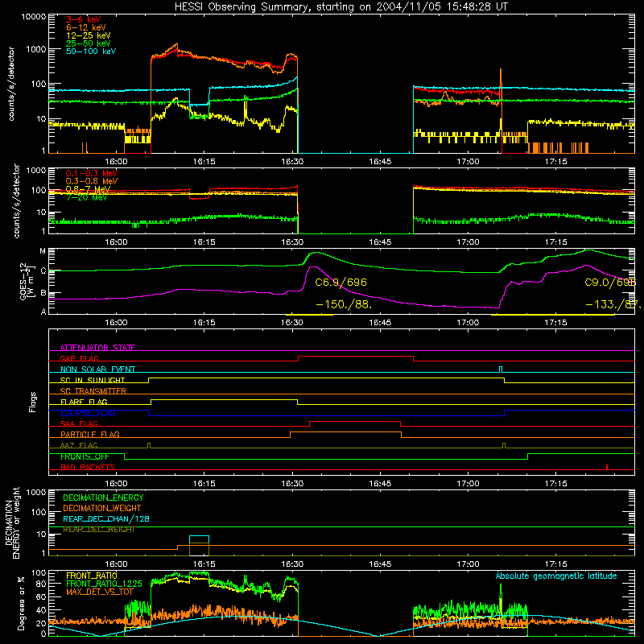The width and height of the screenshot is (644, 644).
Task: Click the DECIMATION ENERGY or weight axis label
Action: point(12,522)
